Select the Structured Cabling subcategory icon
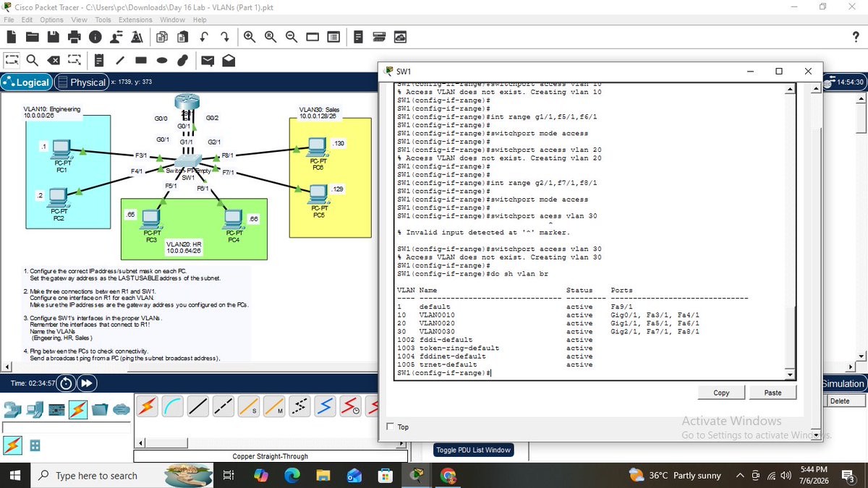The height and width of the screenshot is (488, 868). (x=33, y=445)
